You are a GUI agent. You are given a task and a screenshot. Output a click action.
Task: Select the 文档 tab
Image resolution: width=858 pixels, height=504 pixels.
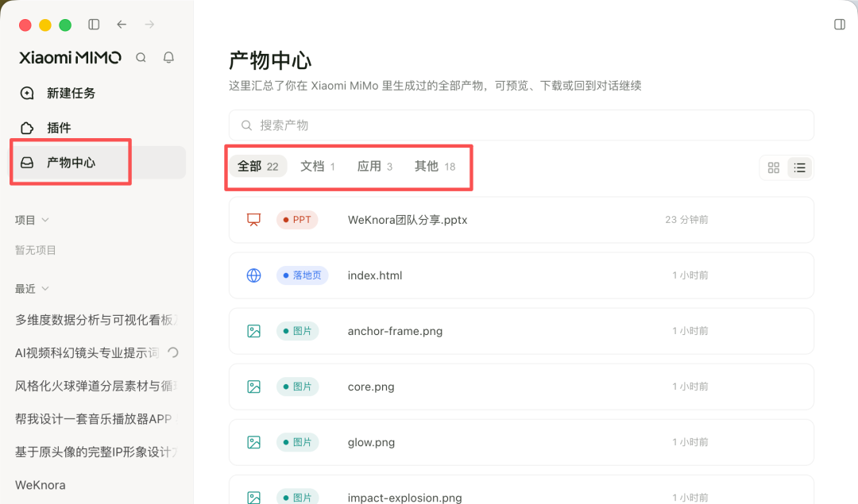click(317, 166)
